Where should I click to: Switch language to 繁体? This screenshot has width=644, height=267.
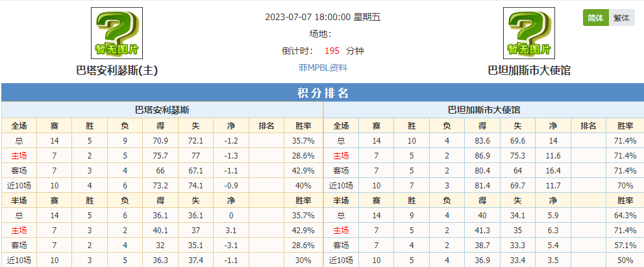click(x=621, y=18)
